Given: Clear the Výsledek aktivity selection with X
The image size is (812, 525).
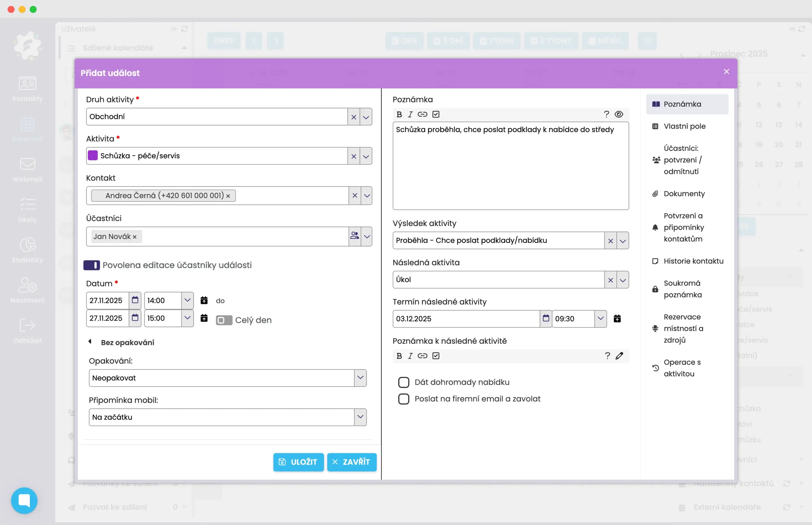Looking at the screenshot, I should [610, 241].
